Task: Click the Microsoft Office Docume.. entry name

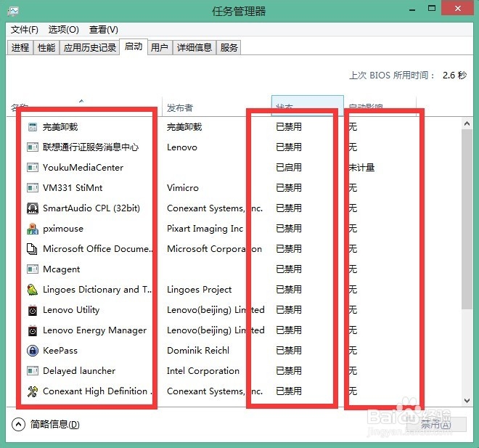Action: [98, 249]
